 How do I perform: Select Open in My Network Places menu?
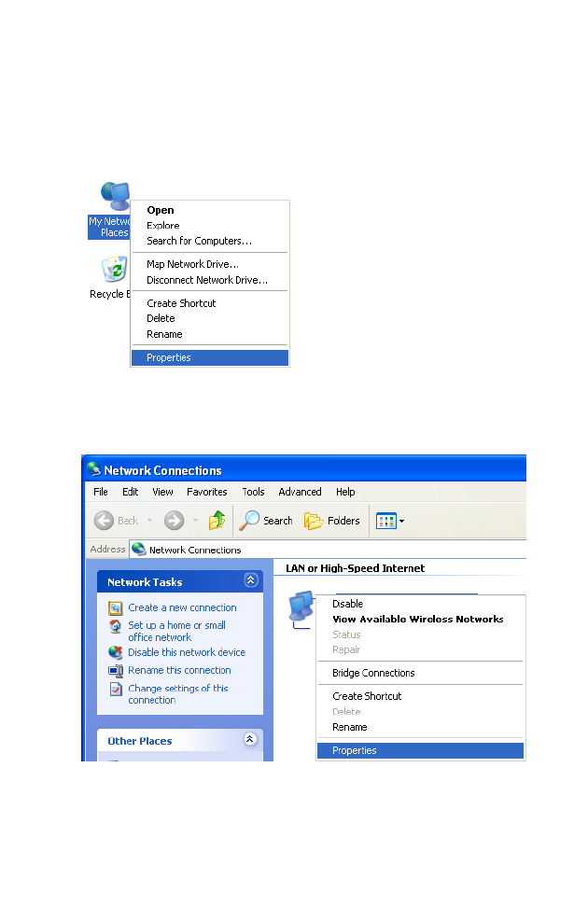tap(161, 210)
